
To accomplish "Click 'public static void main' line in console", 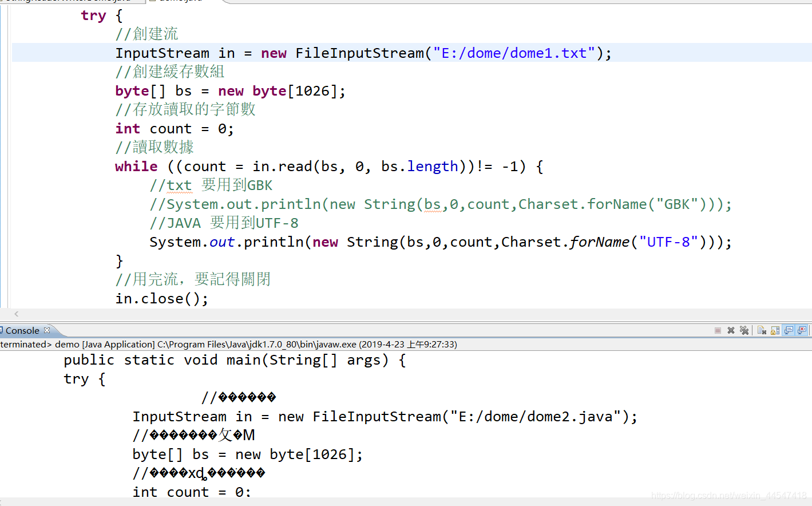I will (x=235, y=360).
